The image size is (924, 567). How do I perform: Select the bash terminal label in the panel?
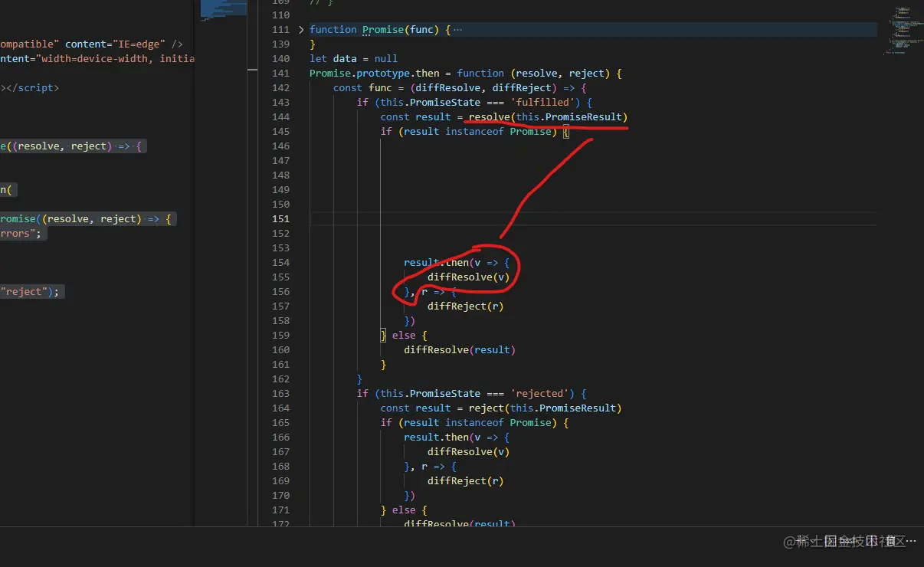point(847,541)
